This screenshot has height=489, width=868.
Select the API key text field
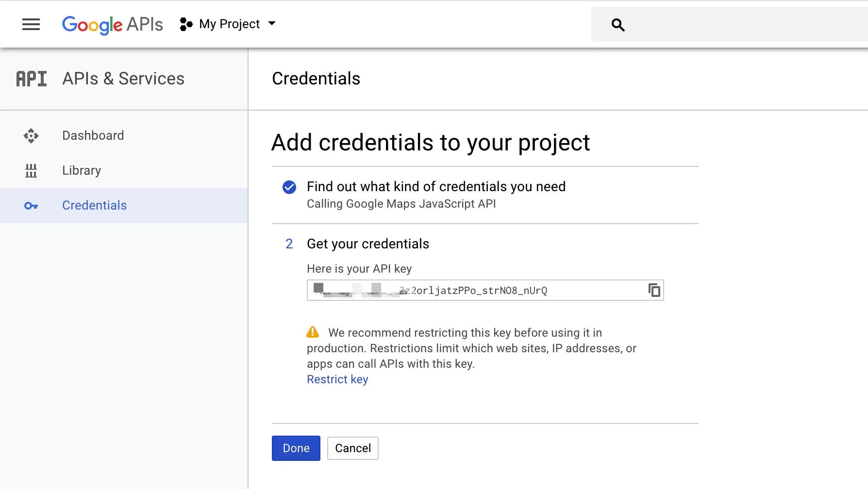pyautogui.click(x=485, y=290)
